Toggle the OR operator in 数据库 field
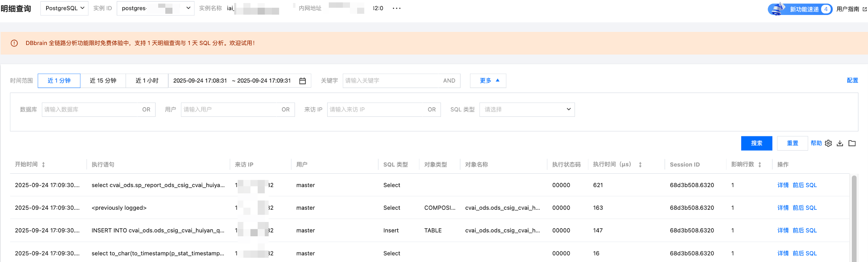Screen dimensions: 868x262 pos(146,109)
